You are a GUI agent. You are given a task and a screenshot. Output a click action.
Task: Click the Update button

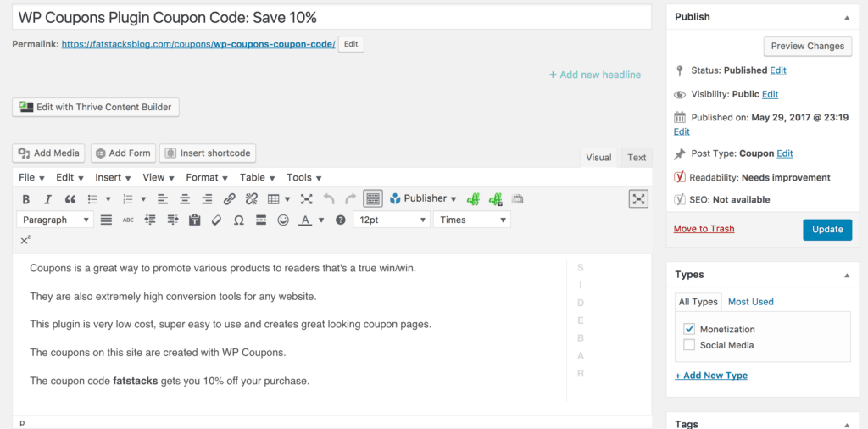827,230
